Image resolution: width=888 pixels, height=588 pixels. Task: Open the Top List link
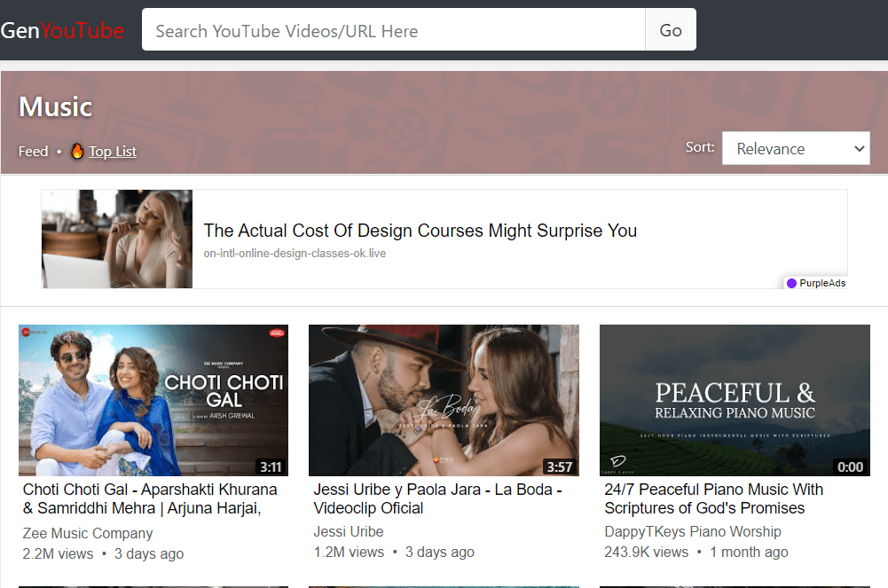(x=113, y=151)
